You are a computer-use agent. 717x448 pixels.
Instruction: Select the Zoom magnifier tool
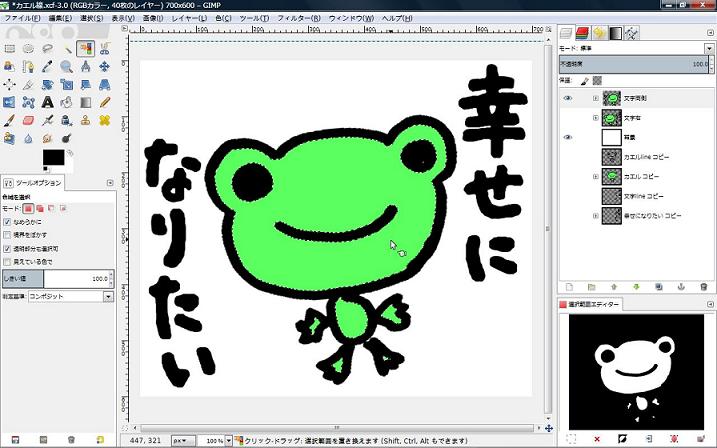coord(67,67)
